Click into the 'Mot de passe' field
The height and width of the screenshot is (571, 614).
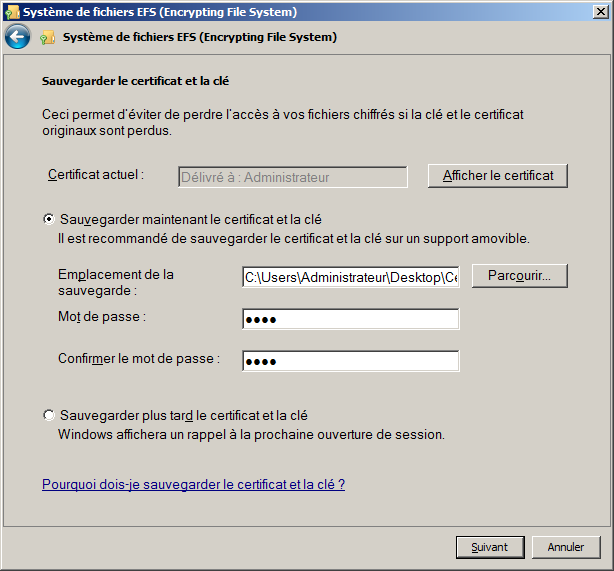(x=350, y=319)
